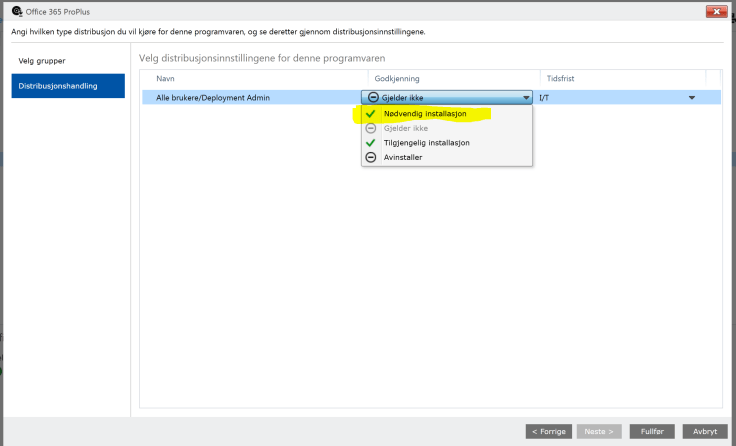Screen dimensions: 736x446
Task: Click the green checkmark beside Tilgjengelig installasjon
Action: click(x=370, y=143)
